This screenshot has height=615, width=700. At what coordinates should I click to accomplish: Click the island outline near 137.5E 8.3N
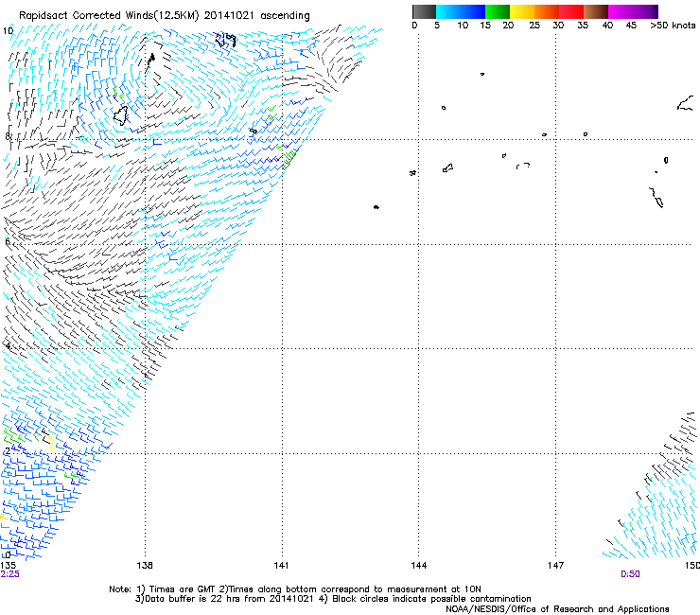tap(120, 115)
